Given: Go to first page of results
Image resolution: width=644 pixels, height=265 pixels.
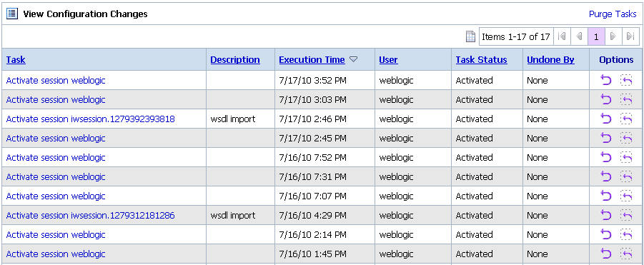Looking at the screenshot, I should click(562, 36).
